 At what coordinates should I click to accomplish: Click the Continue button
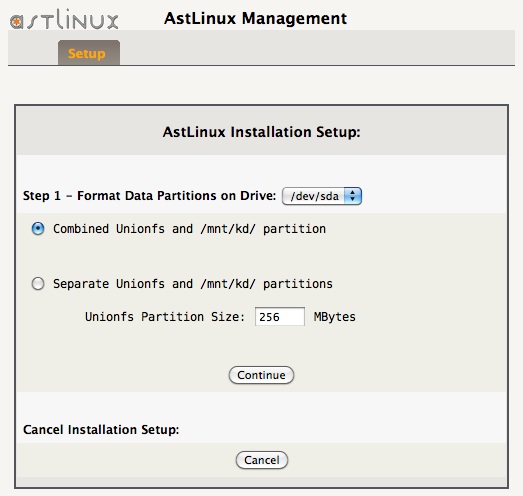[x=261, y=375]
